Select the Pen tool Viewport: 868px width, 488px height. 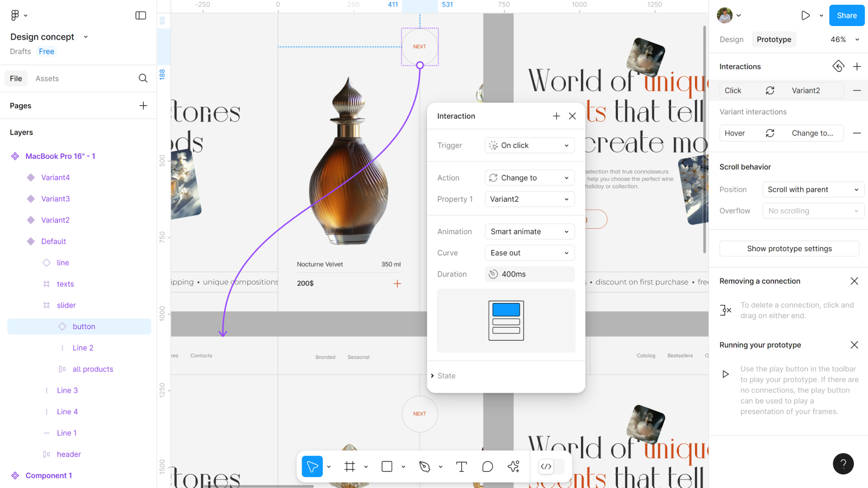tap(425, 466)
